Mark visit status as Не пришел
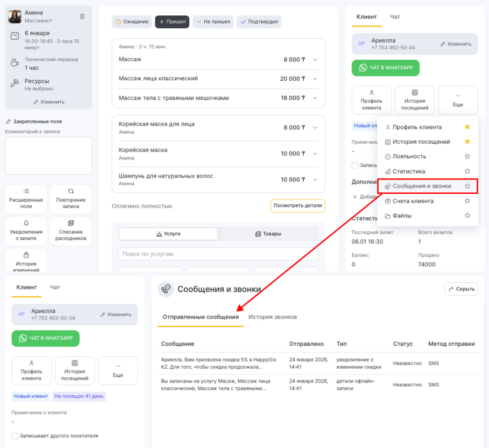 pos(213,22)
